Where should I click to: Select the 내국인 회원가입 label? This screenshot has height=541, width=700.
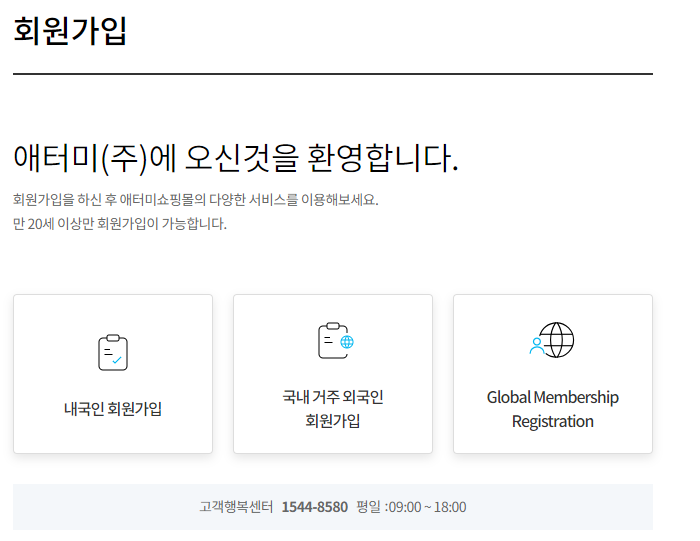113,408
